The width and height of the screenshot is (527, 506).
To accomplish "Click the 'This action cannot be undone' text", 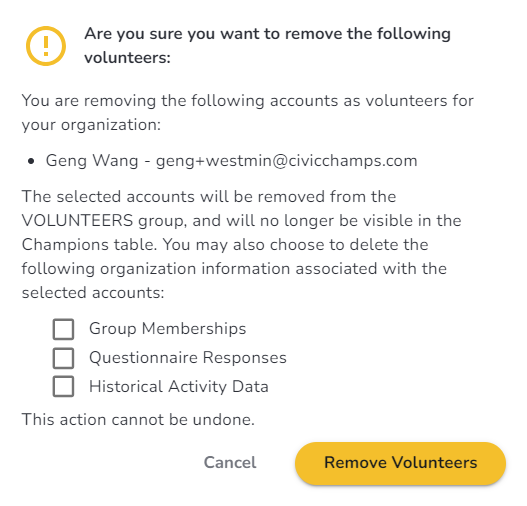I will click(x=138, y=419).
